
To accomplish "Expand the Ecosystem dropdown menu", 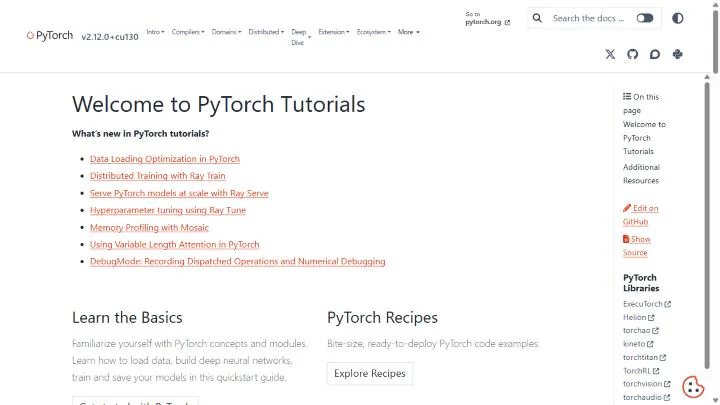I will 374,32.
